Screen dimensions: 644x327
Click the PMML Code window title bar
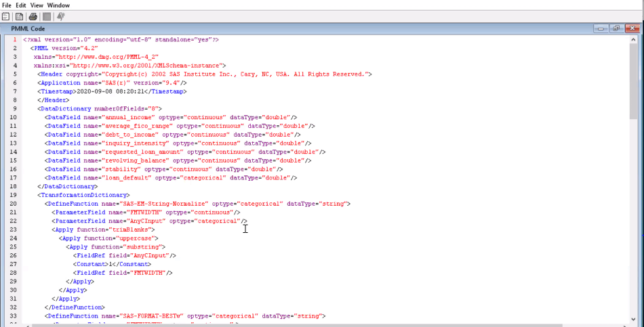271,28
